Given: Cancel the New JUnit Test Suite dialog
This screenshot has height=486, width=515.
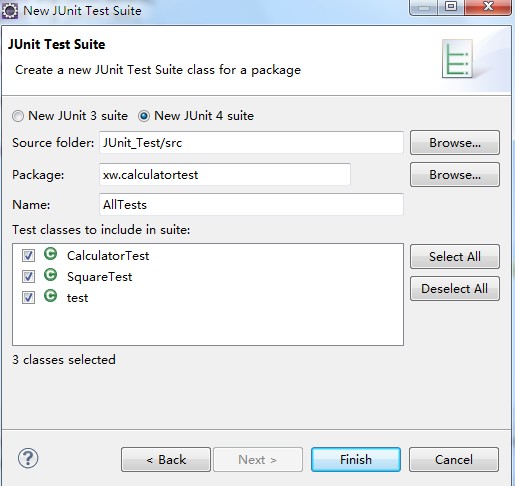Looking at the screenshot, I should [x=454, y=459].
